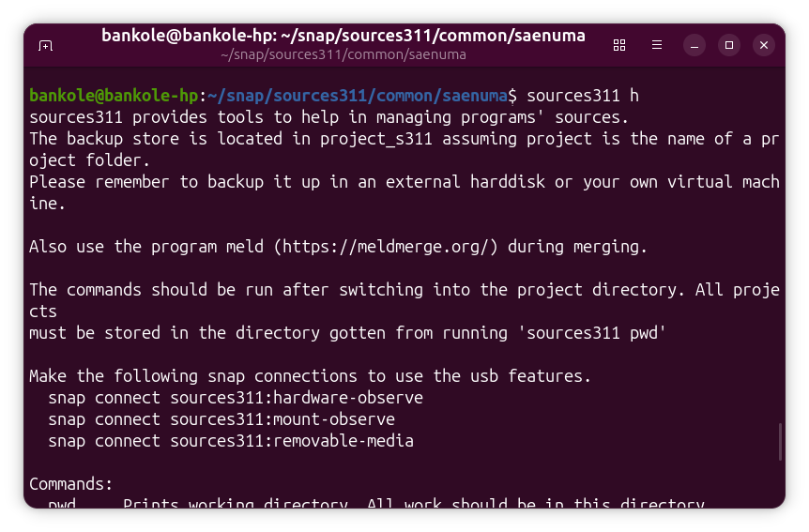This screenshot has width=809, height=532.
Task: Click the path subtitle under the window title
Action: (343, 54)
